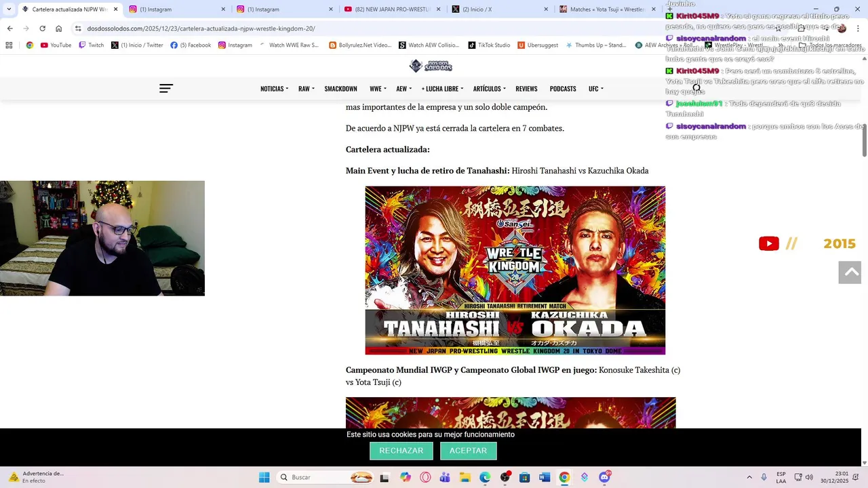
Task: Open the Watch WWE Raw bookmark
Action: pos(288,45)
